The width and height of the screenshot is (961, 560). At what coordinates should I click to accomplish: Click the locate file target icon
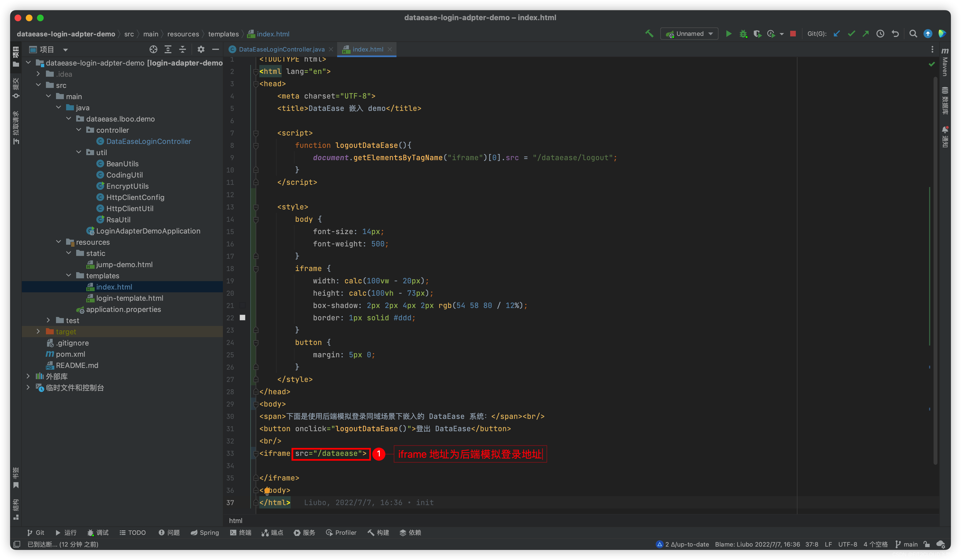(x=153, y=49)
